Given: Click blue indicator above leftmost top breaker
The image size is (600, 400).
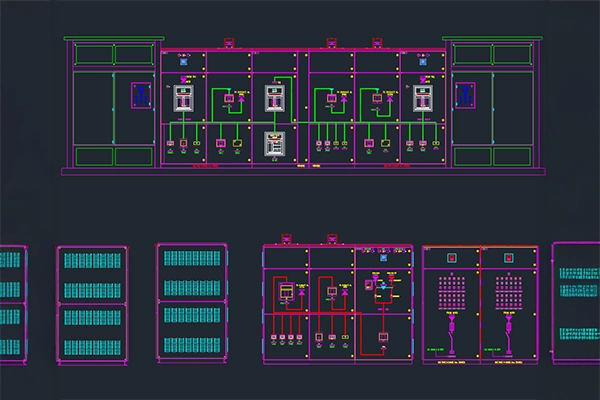Looking at the screenshot, I should click(x=183, y=61).
